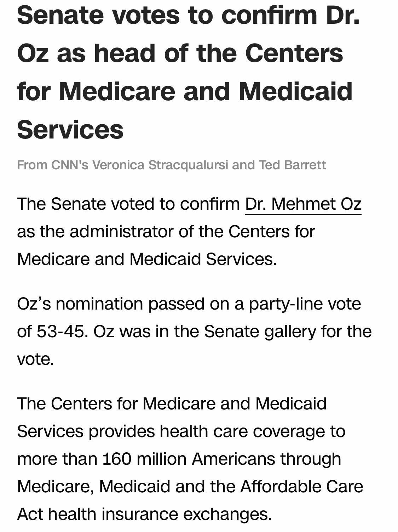Click the headline line 'for Medicare and Medicaid'
The image size is (398, 532).
coord(185,91)
